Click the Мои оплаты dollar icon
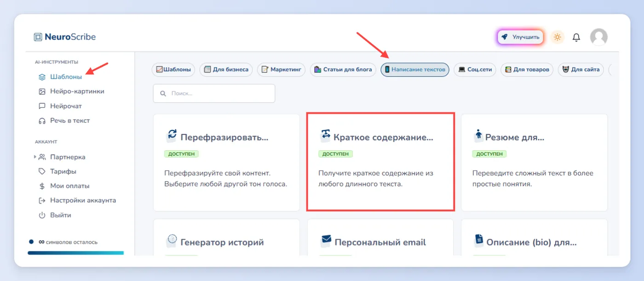 (42, 186)
